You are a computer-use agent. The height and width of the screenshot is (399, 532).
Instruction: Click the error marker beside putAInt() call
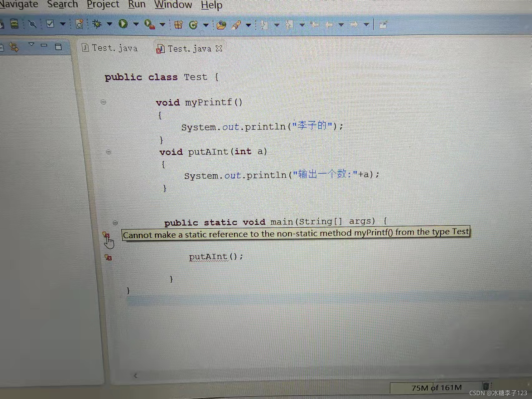pos(108,257)
